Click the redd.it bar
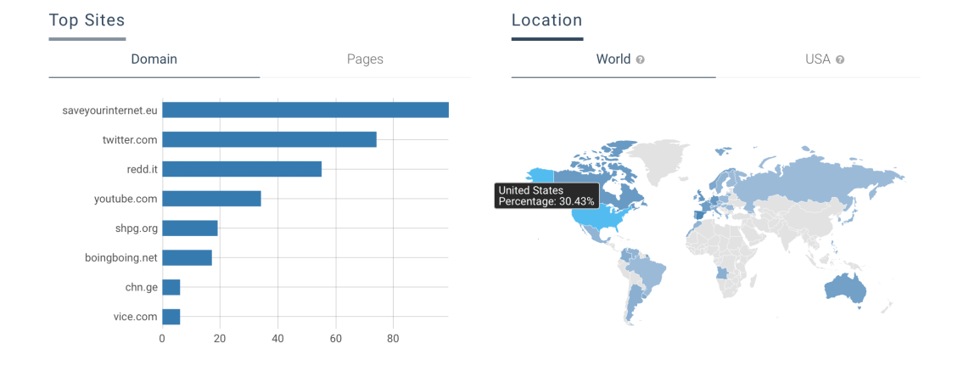980x383 pixels. coord(242,169)
